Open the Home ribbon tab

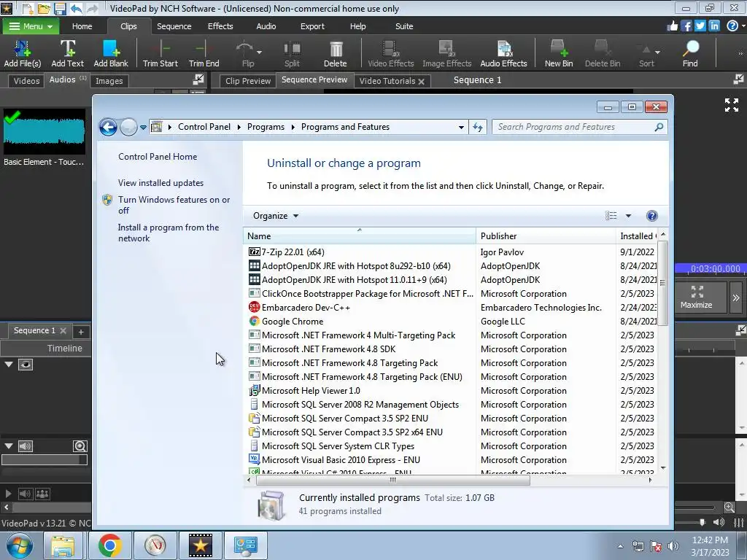(x=82, y=26)
